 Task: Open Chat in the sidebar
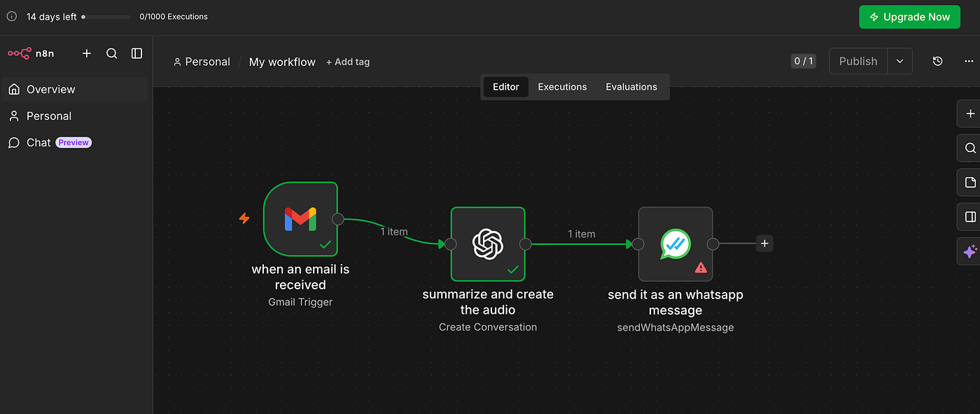75,143
